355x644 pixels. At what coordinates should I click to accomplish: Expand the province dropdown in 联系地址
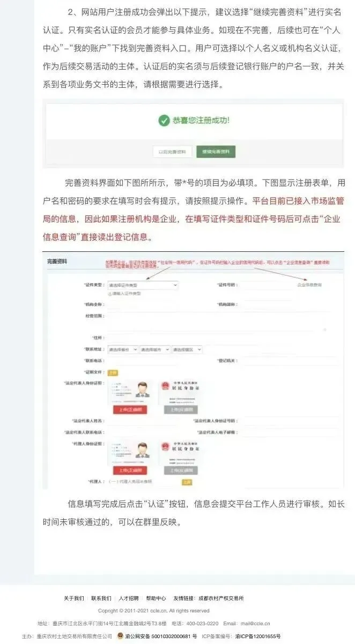click(122, 349)
